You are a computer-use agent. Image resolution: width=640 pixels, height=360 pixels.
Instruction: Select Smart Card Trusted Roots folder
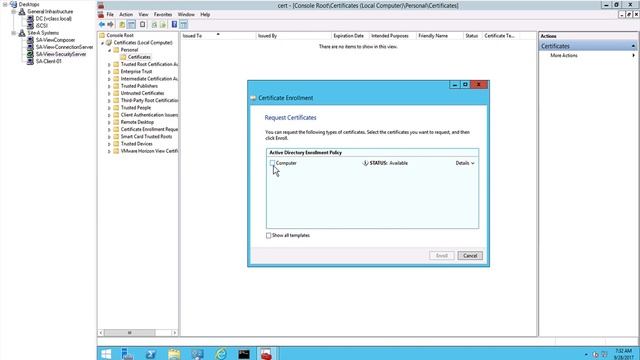click(x=146, y=136)
